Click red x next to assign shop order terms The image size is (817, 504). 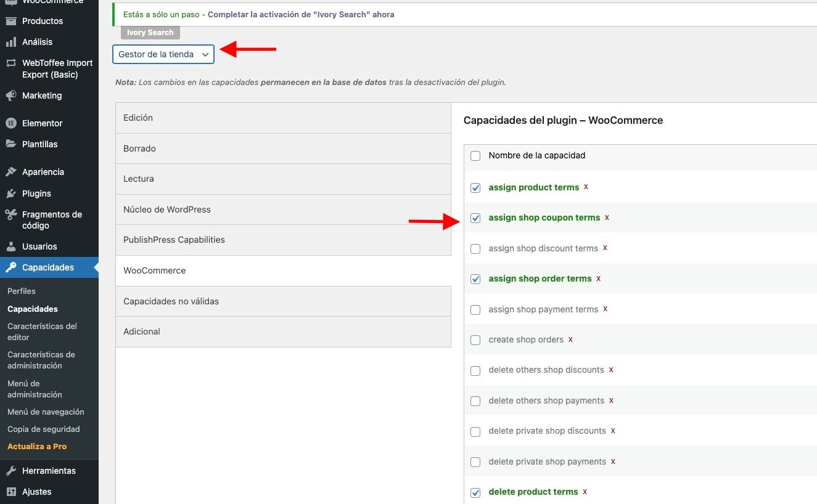coord(598,278)
